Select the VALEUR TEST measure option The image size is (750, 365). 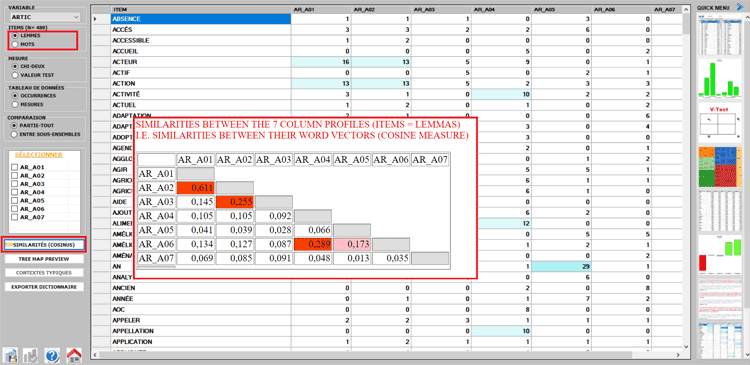pyautogui.click(x=15, y=75)
